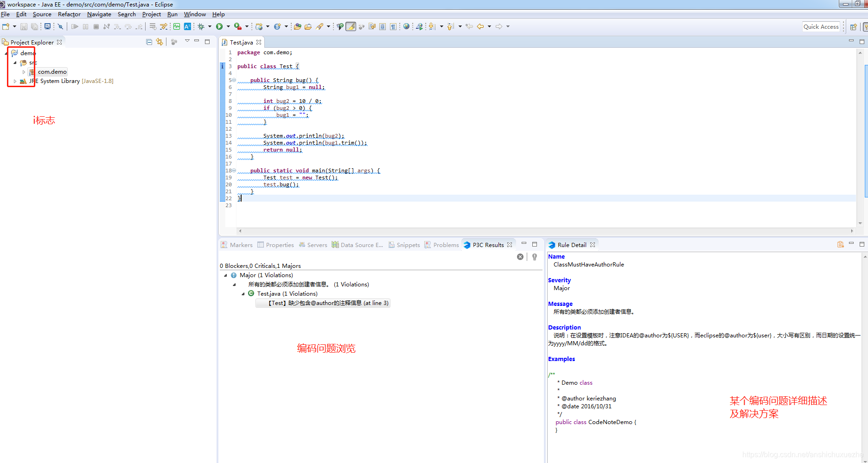Collapse the bug() method at line 5
The width and height of the screenshot is (868, 463).
click(x=234, y=80)
